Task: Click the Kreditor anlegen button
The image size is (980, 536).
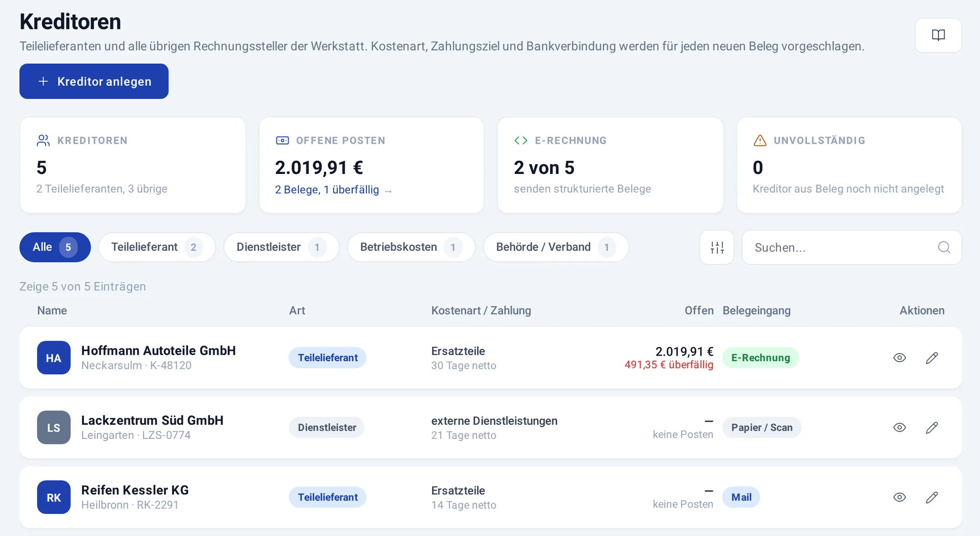Action: click(94, 81)
